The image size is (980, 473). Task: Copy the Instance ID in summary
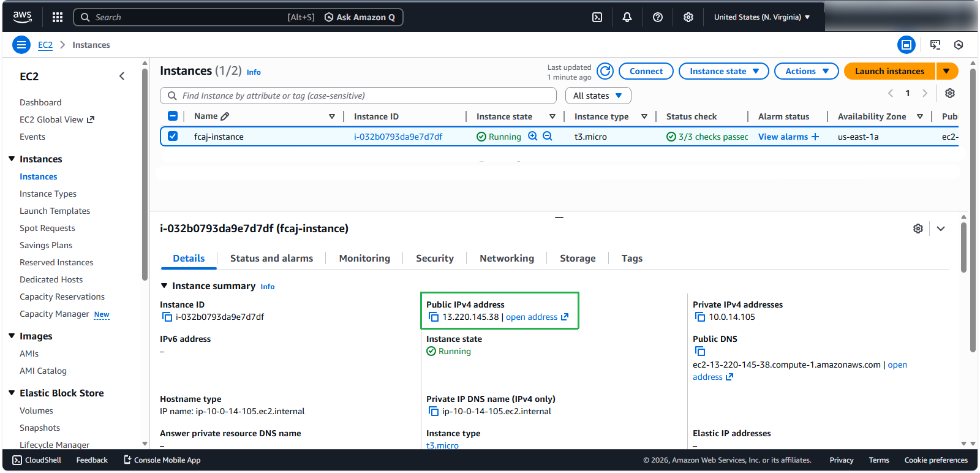point(167,317)
